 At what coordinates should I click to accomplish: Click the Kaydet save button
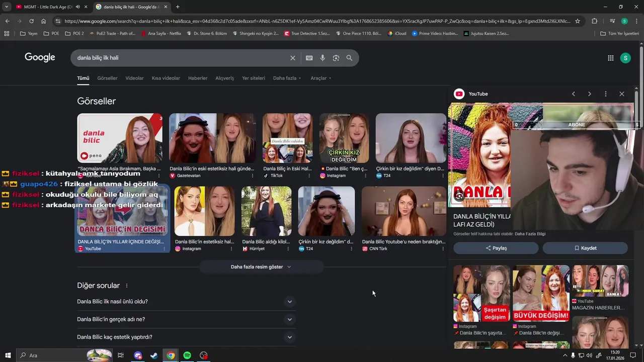[x=585, y=248]
